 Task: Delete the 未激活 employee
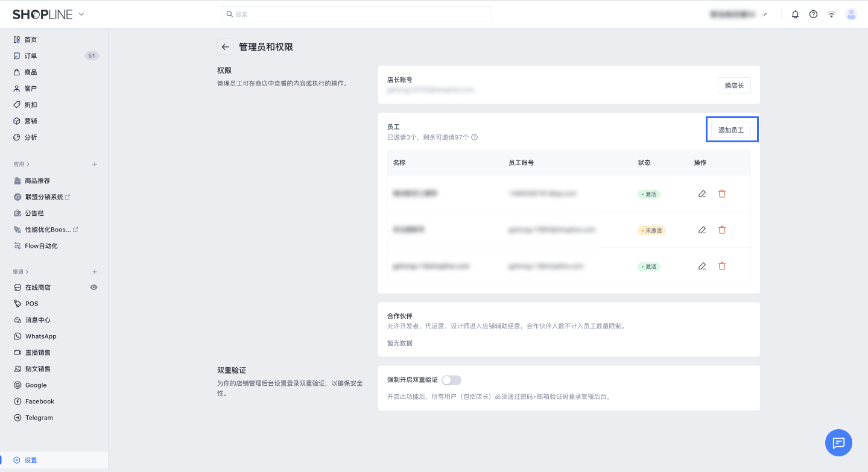722,230
